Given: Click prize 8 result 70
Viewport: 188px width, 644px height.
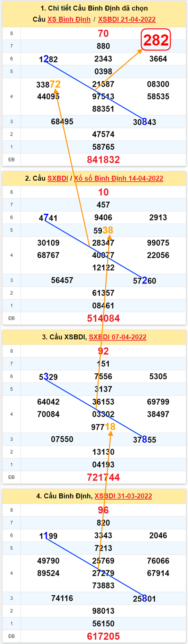Looking at the screenshot, I should tap(103, 34).
